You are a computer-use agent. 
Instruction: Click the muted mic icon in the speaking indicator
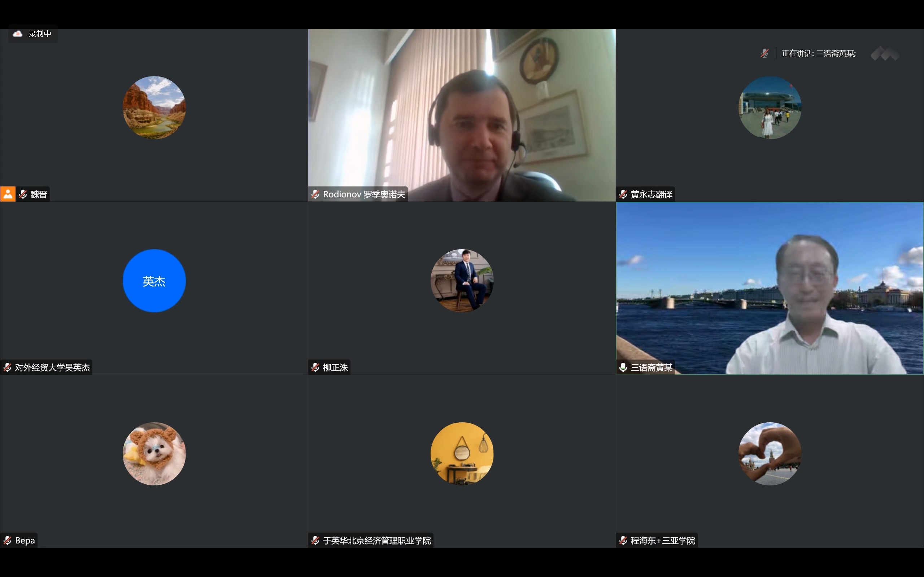pyautogui.click(x=764, y=53)
